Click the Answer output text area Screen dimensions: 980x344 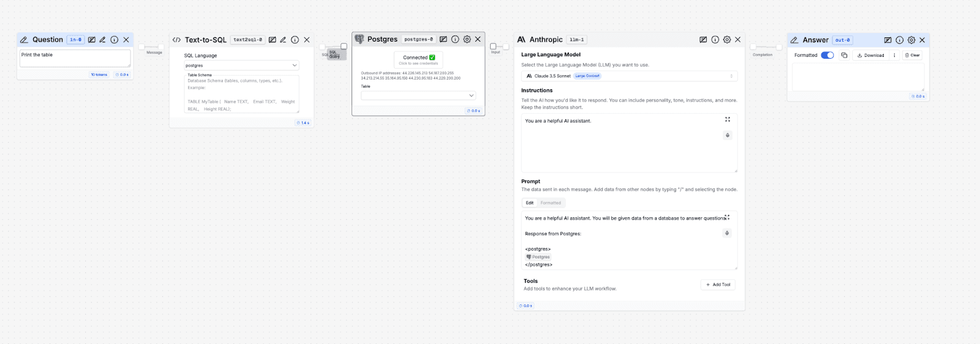pyautogui.click(x=858, y=77)
